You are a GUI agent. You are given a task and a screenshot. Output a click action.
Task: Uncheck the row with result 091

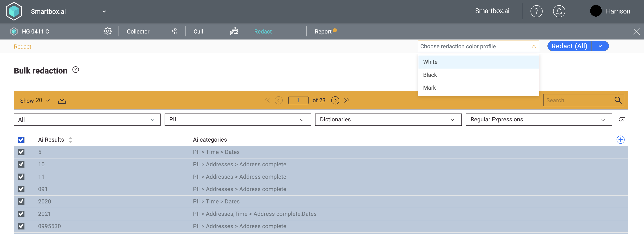click(21, 189)
